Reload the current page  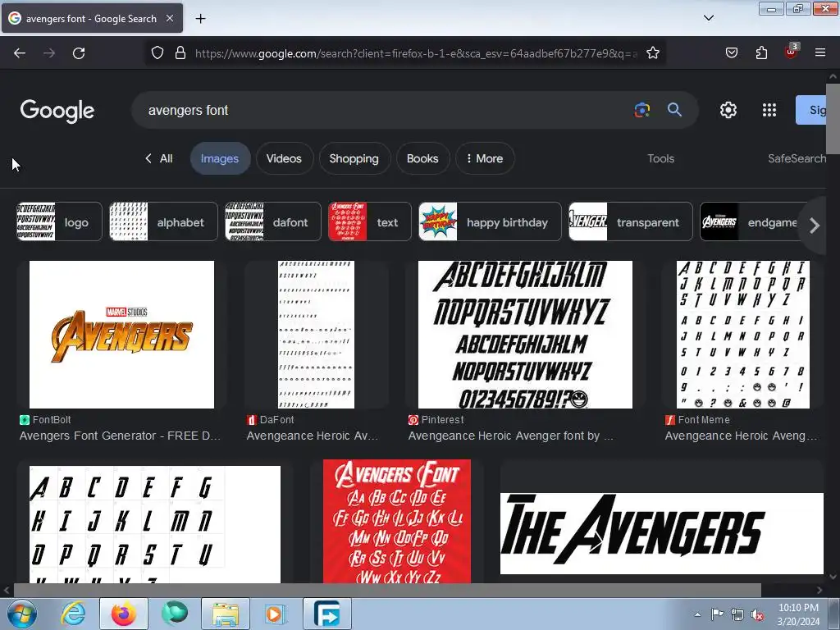tap(79, 53)
